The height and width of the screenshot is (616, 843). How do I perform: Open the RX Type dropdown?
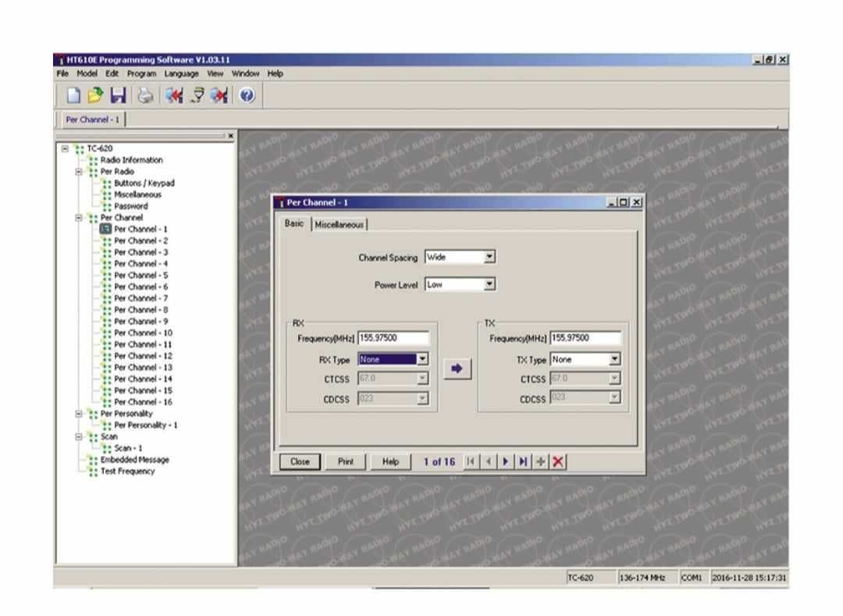tap(422, 359)
